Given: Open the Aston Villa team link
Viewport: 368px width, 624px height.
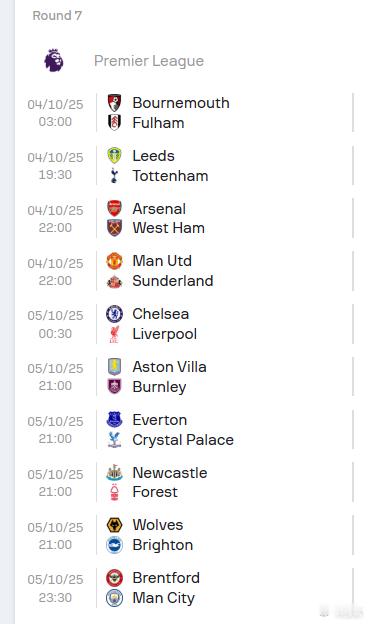Looking at the screenshot, I should click(169, 367).
